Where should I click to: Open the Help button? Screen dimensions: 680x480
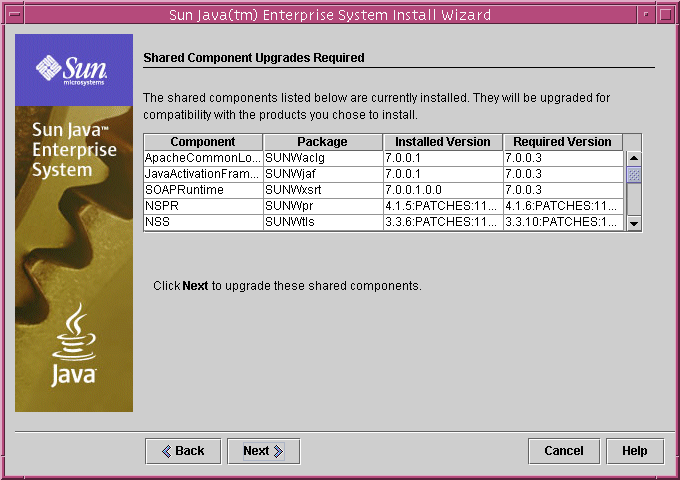[634, 451]
